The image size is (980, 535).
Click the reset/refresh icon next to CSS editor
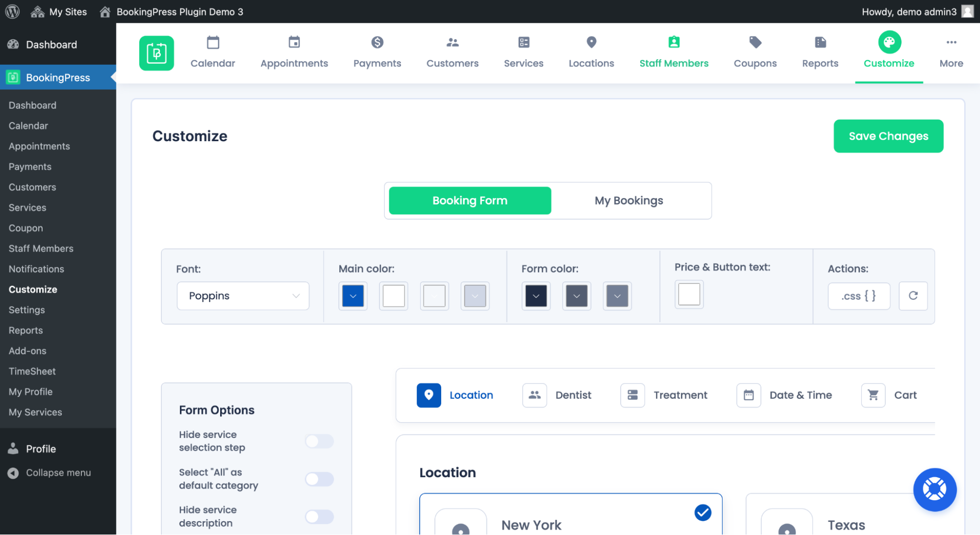click(x=913, y=296)
